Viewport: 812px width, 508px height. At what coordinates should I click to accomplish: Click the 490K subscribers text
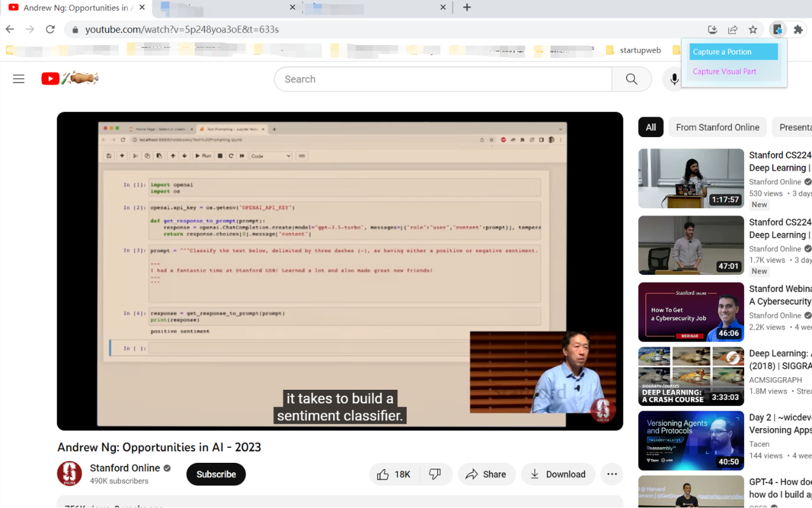tap(119, 481)
